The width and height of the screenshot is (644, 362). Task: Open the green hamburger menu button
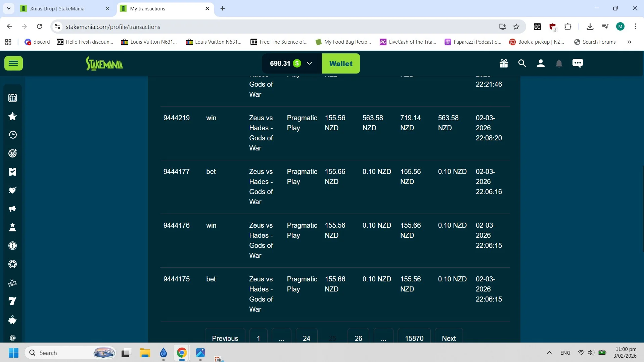(x=13, y=63)
